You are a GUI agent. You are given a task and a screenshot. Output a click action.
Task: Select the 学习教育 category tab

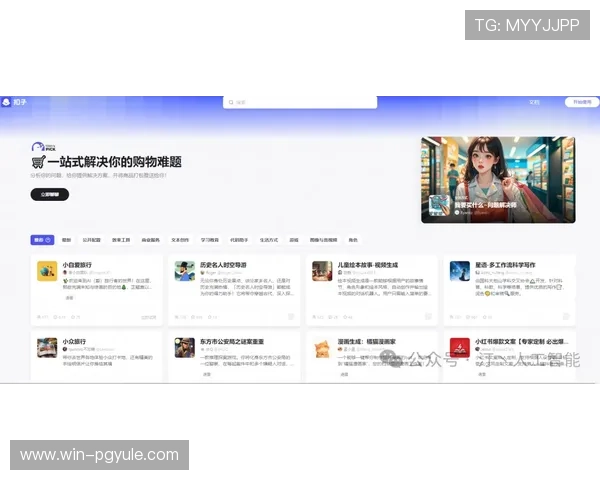click(210, 240)
